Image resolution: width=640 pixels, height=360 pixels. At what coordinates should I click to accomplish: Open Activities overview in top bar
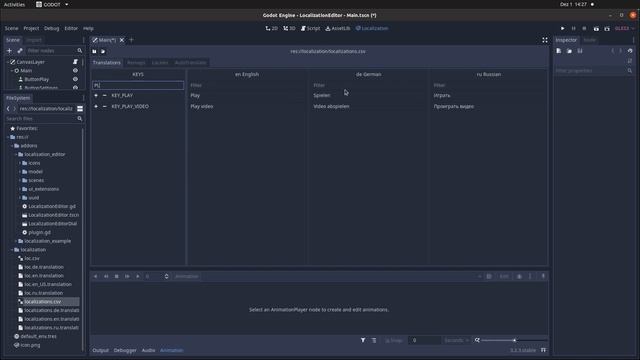[14, 4]
